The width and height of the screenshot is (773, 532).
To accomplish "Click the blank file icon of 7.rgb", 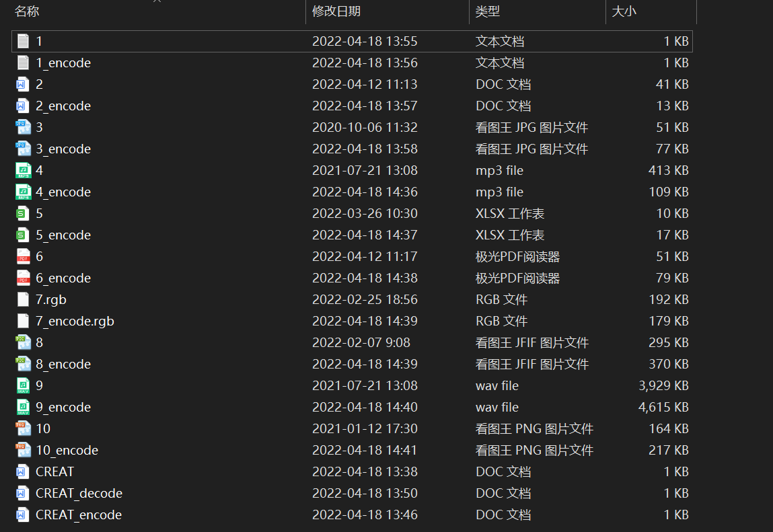I will (23, 299).
